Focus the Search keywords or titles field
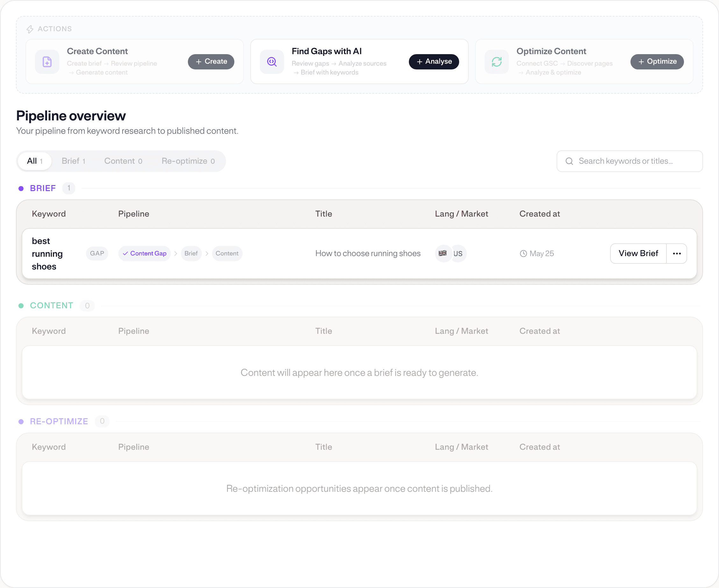This screenshot has width=719, height=588. (x=630, y=161)
